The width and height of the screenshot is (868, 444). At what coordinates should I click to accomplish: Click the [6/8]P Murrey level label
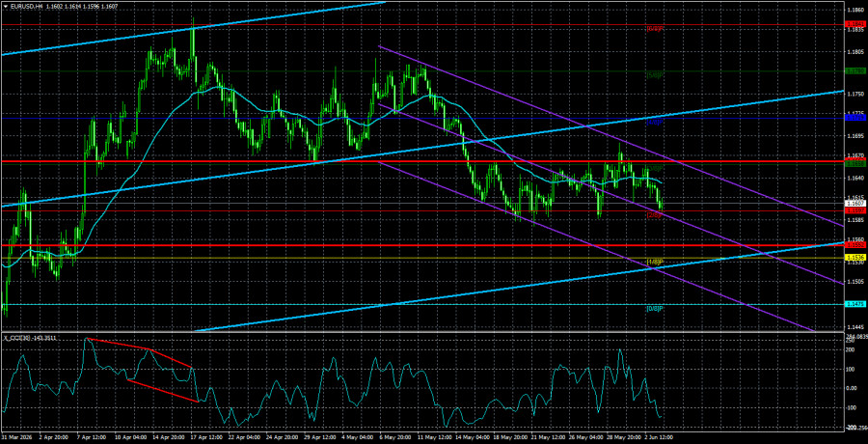[x=654, y=29]
